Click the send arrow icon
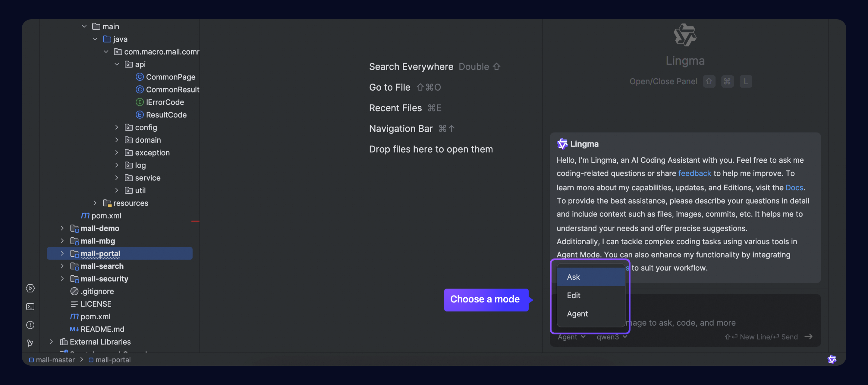 (x=808, y=336)
